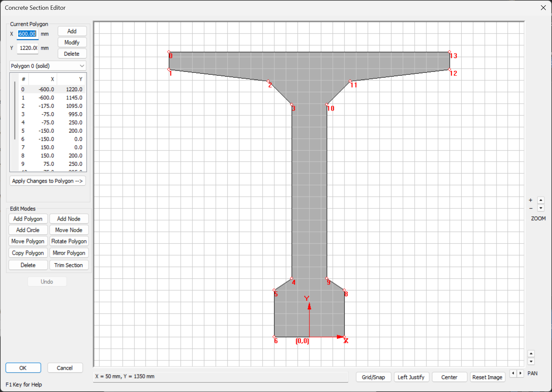Click Apply Changes to Polygon button
This screenshot has height=392, width=552.
tap(47, 181)
